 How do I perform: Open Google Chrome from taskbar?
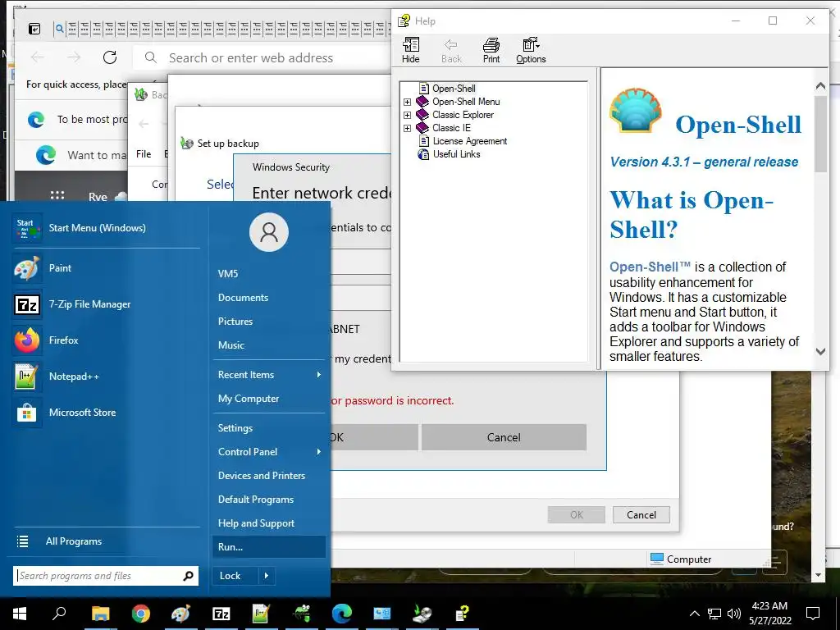[140, 614]
